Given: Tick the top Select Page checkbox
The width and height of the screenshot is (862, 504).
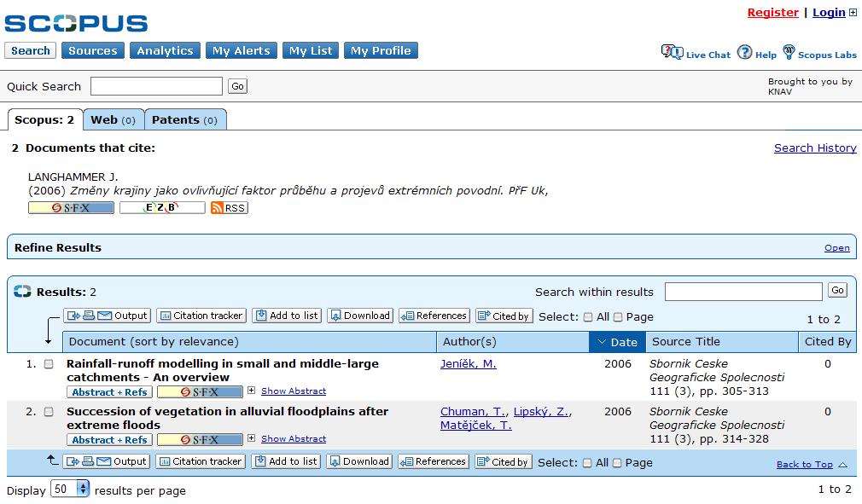Looking at the screenshot, I should [x=618, y=316].
